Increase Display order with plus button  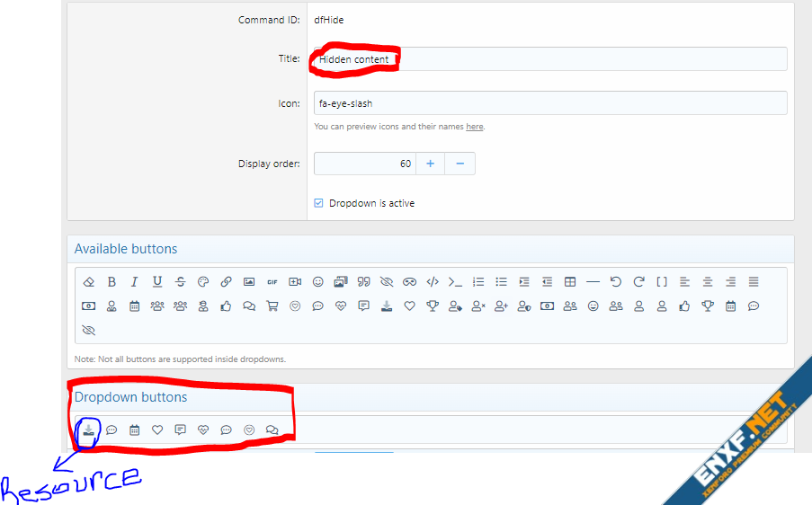(430, 164)
